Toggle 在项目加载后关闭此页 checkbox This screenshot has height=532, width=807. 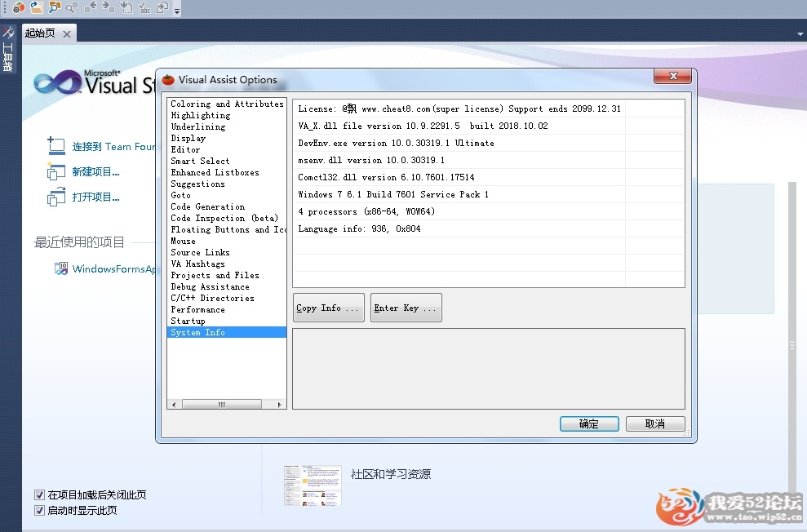(39, 495)
